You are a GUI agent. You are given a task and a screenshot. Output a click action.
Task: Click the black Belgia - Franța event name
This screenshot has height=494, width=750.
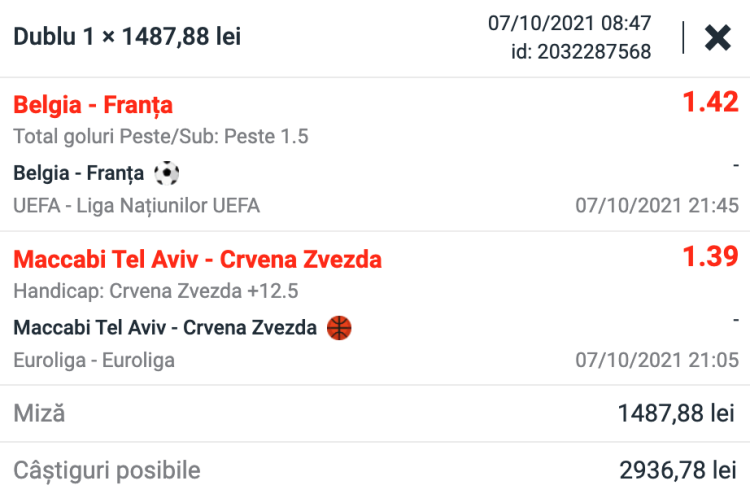(x=79, y=173)
